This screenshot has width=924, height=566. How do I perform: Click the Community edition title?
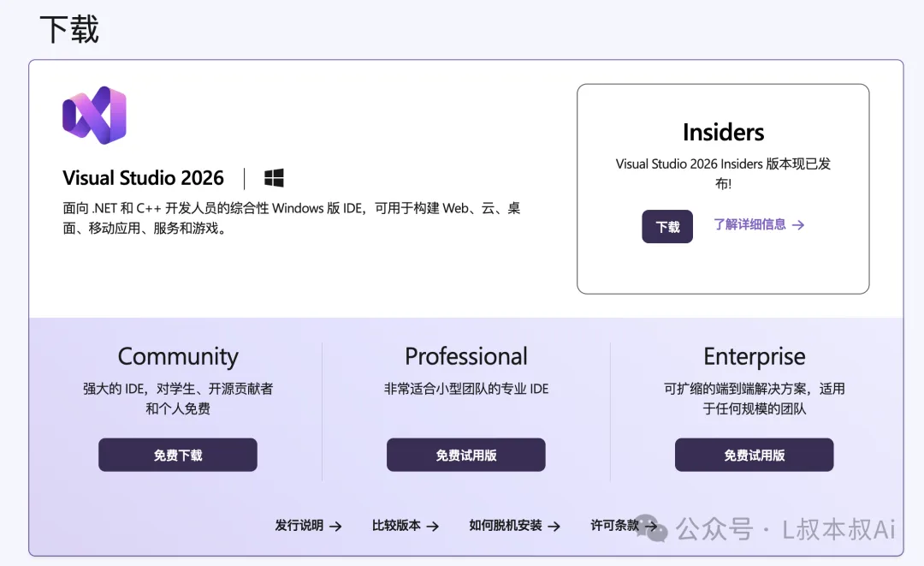point(178,357)
